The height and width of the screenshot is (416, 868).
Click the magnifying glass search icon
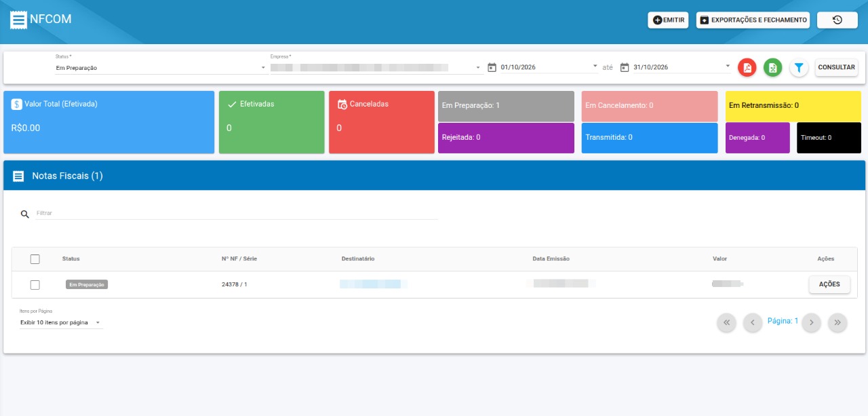click(25, 214)
